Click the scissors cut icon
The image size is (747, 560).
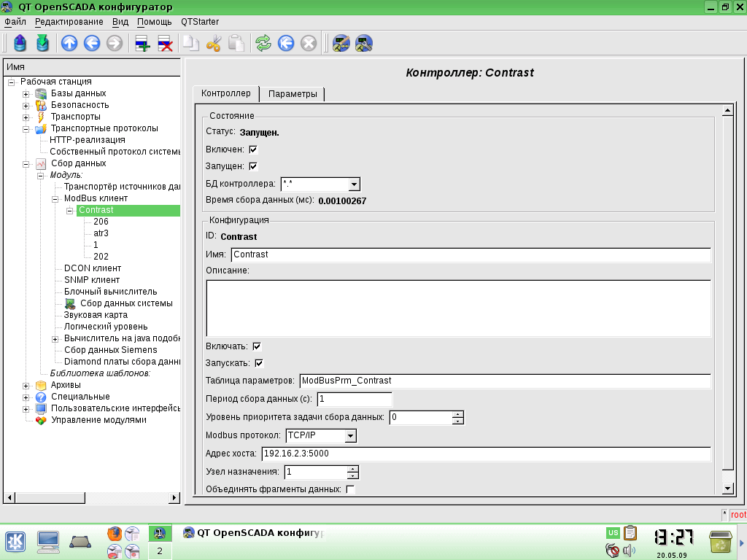click(x=213, y=44)
